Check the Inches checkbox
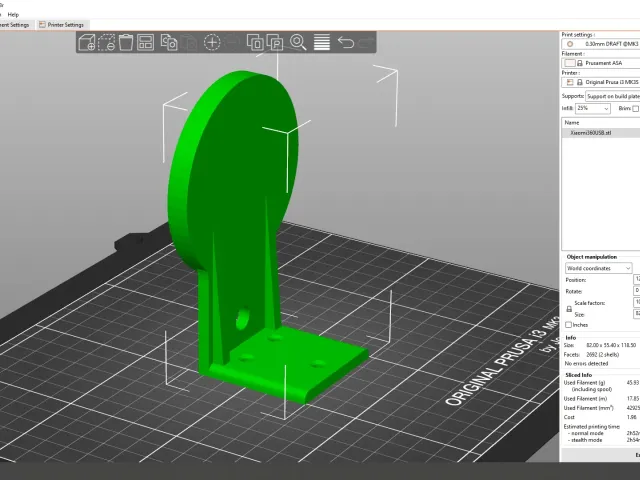Screen dimensions: 640x480 coord(568,325)
